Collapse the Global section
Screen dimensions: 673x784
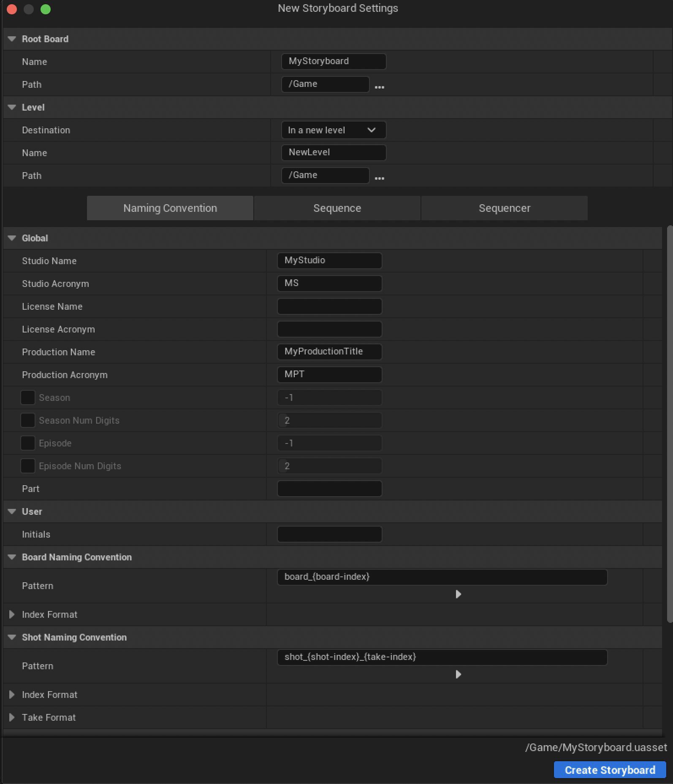pos(12,238)
